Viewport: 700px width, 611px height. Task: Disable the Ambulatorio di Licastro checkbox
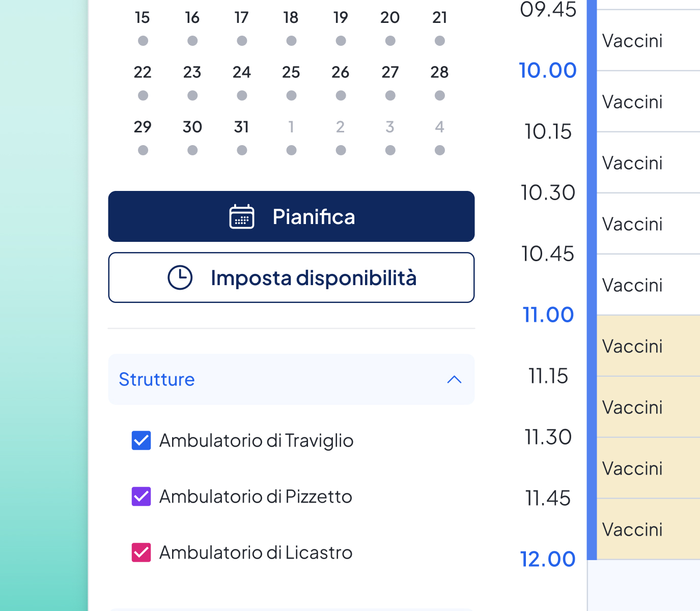click(x=141, y=552)
